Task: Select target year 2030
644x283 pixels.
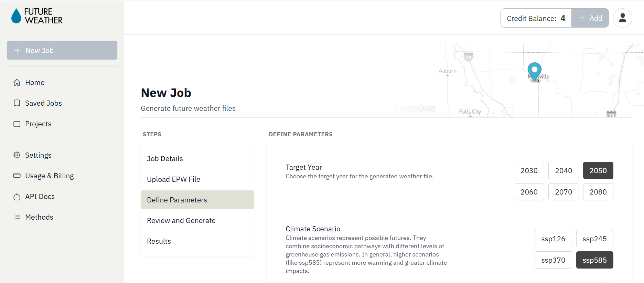Action: (529, 171)
